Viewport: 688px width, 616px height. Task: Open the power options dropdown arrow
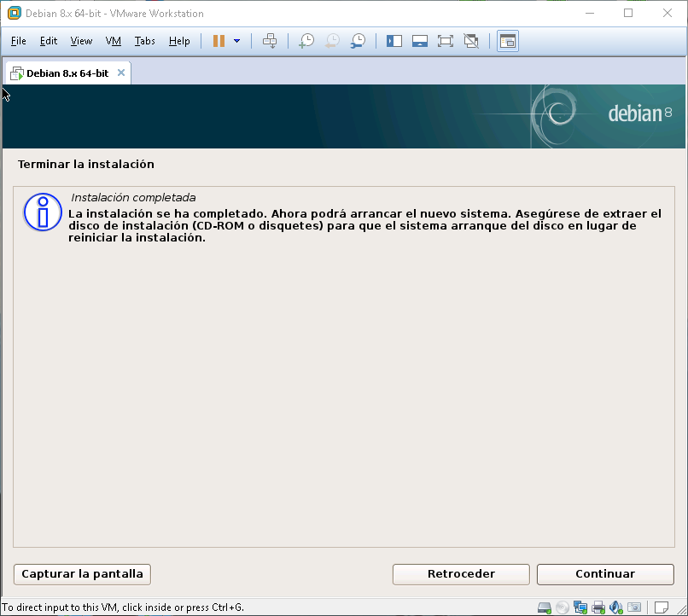tap(236, 41)
